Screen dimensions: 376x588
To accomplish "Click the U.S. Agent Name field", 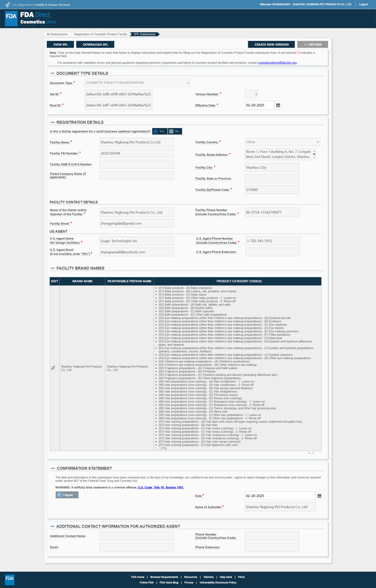I will [x=137, y=241].
